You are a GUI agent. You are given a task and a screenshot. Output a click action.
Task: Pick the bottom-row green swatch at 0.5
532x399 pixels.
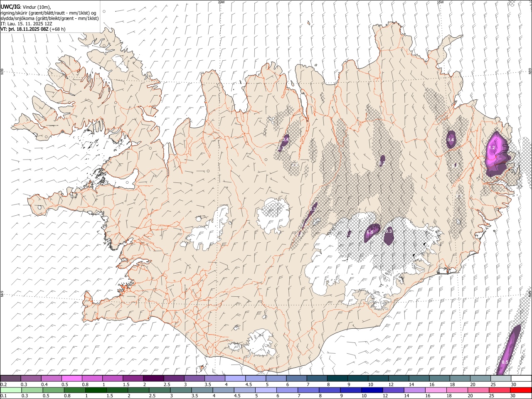tap(53, 390)
